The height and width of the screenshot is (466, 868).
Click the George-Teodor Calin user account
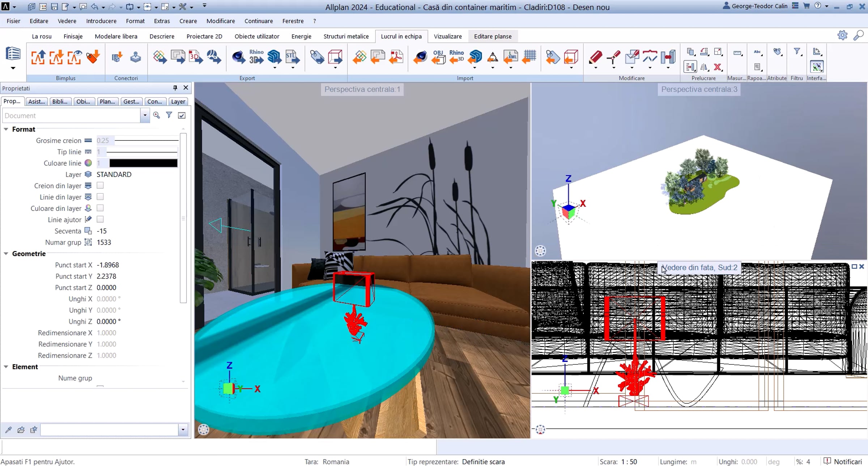coord(755,6)
